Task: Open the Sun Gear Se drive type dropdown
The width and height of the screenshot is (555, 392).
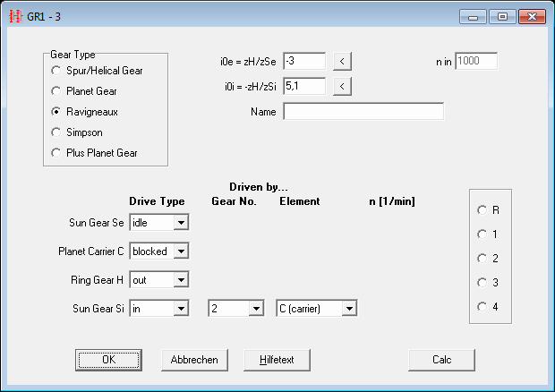Action: (x=181, y=222)
